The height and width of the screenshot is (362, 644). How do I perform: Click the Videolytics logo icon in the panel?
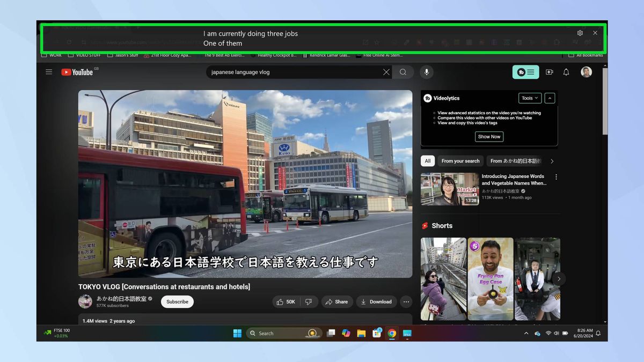(x=428, y=98)
